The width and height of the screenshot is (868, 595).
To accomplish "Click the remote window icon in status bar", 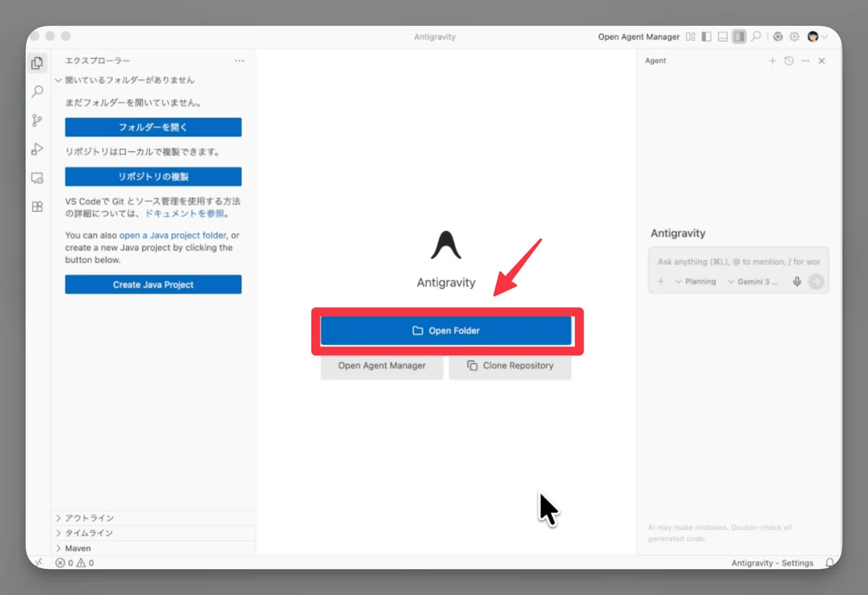I will (39, 562).
